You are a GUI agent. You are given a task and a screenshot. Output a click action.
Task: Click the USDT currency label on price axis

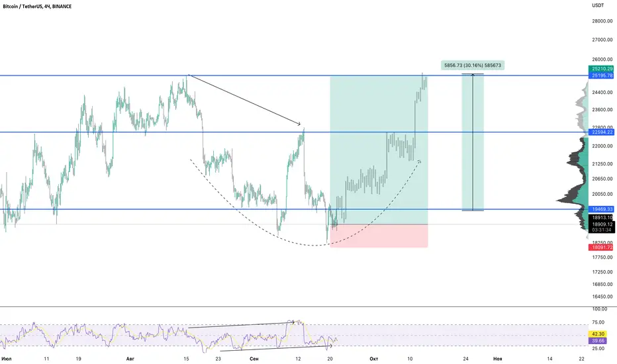pos(598,5)
